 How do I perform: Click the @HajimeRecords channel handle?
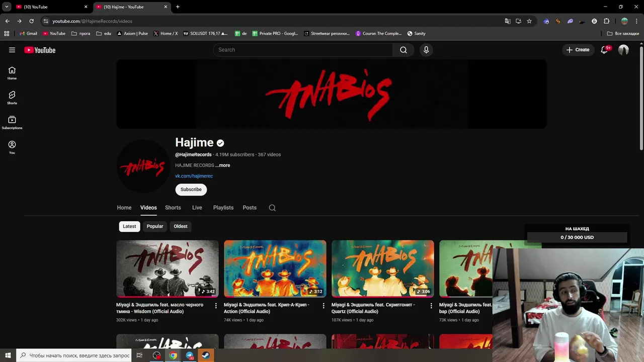coord(193,155)
